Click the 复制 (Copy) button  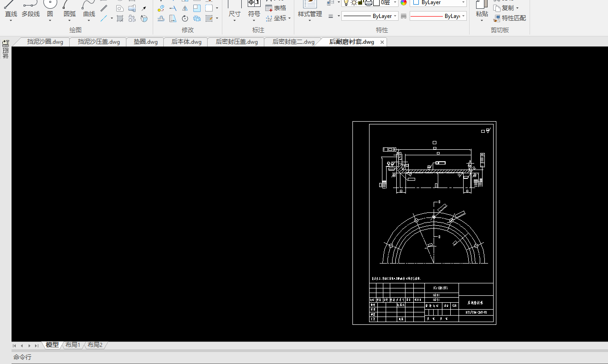[x=507, y=8]
